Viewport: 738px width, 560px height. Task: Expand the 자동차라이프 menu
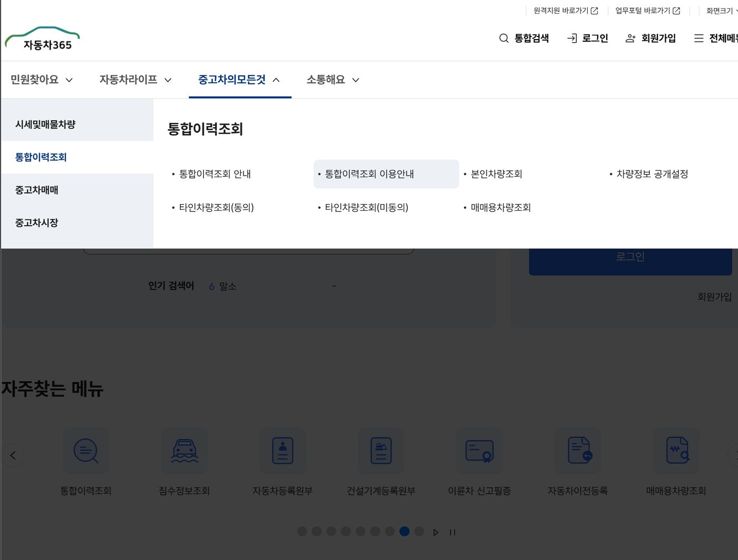pyautogui.click(x=135, y=80)
